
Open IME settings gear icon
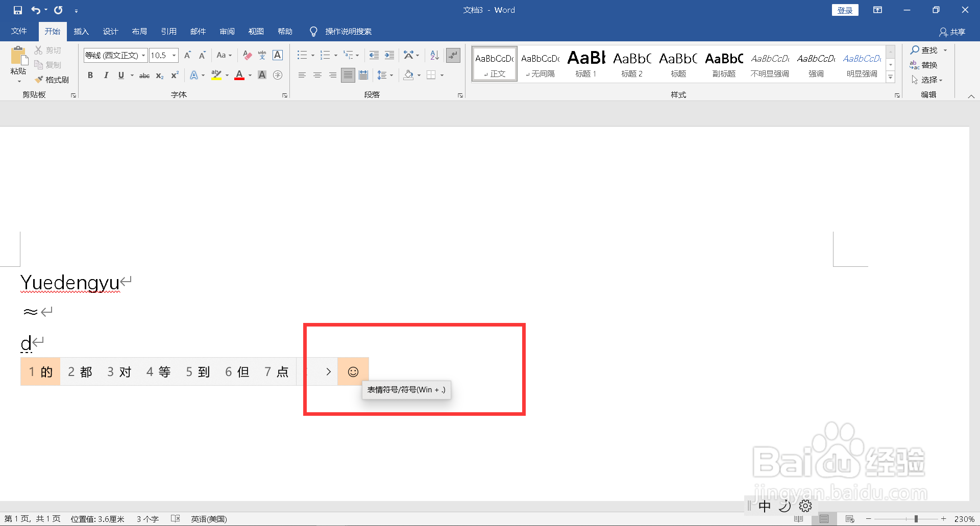pyautogui.click(x=805, y=506)
